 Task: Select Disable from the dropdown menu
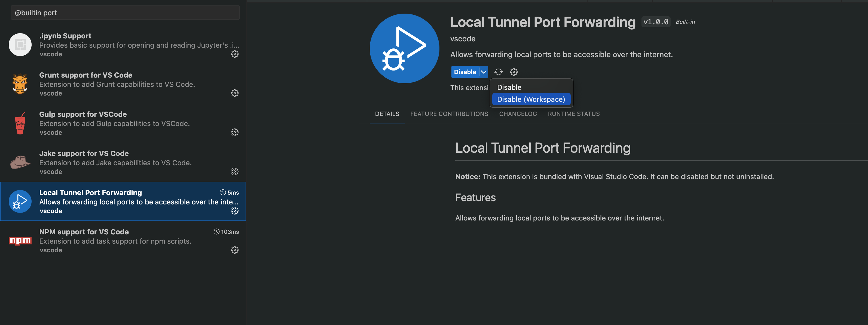(x=509, y=87)
